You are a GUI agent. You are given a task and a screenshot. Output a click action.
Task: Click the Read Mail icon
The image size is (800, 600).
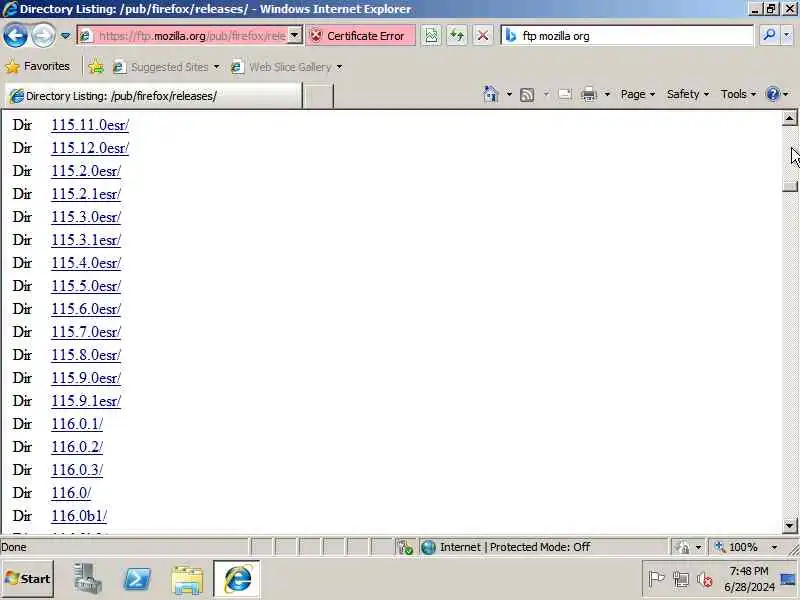coord(565,94)
